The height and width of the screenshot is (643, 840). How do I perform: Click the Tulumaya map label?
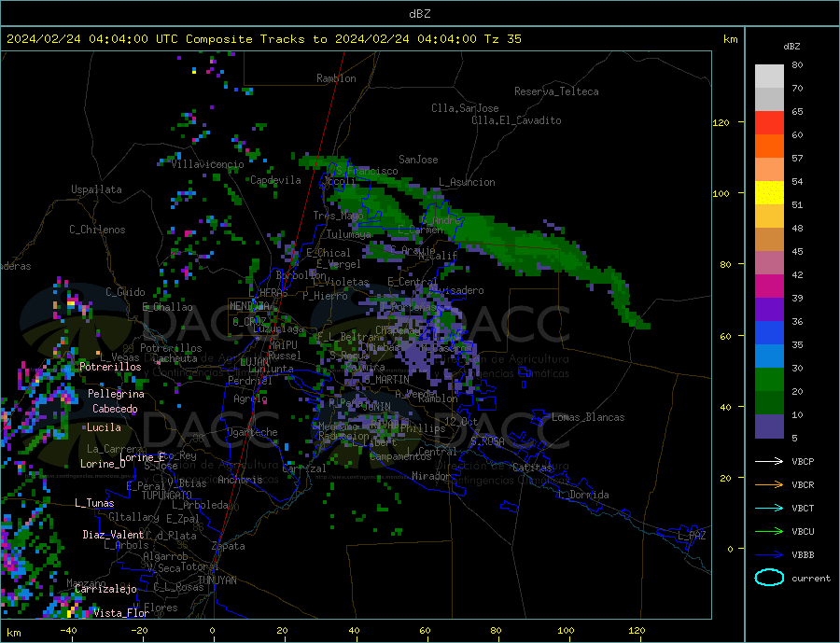349,234
